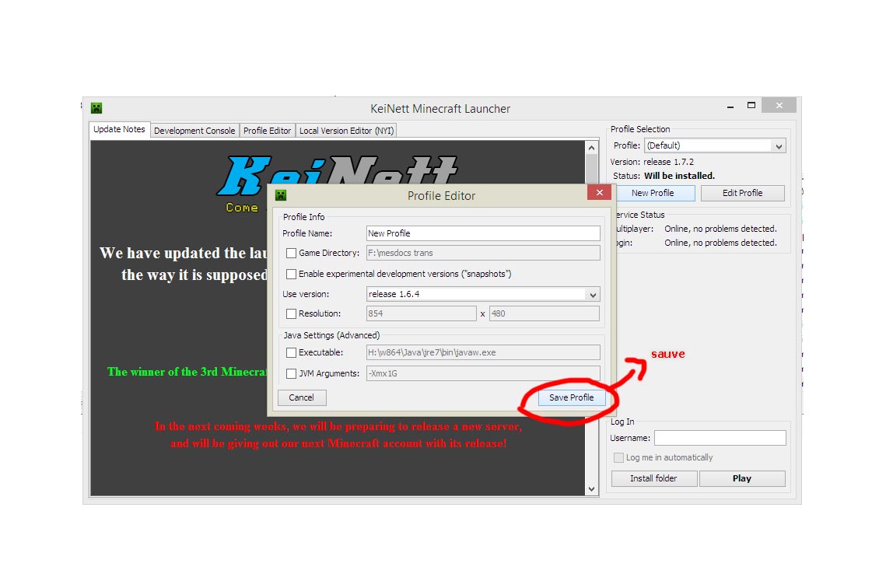Click the Executable path field
This screenshot has width=872, height=588.
click(483, 352)
